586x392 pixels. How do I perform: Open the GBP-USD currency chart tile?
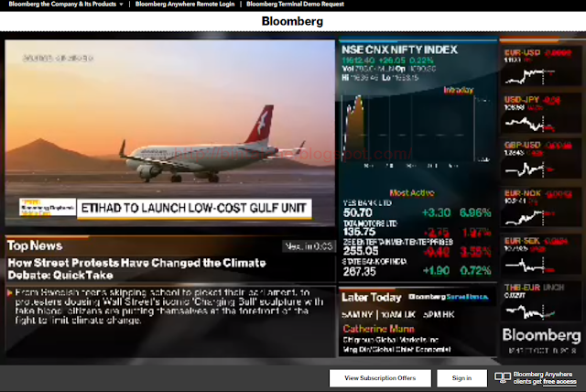pyautogui.click(x=541, y=160)
